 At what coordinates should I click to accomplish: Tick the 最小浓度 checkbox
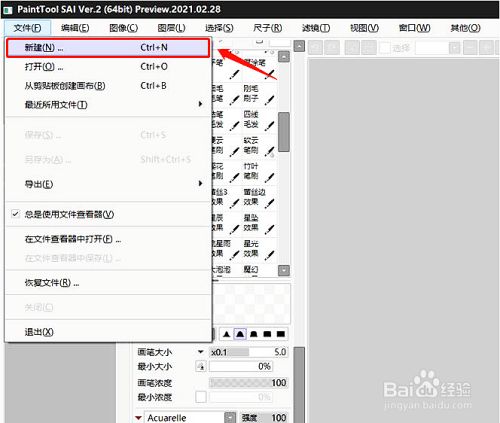tap(201, 397)
